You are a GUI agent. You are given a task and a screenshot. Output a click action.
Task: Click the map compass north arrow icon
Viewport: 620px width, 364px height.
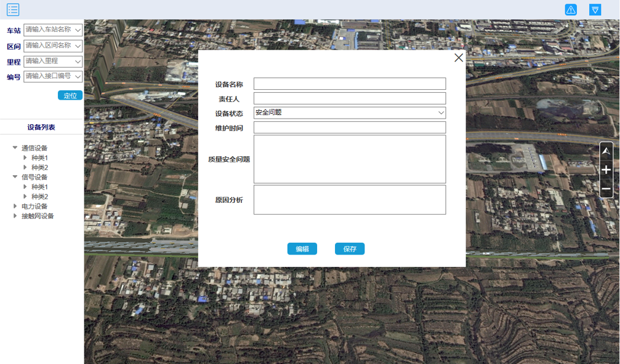[606, 151]
